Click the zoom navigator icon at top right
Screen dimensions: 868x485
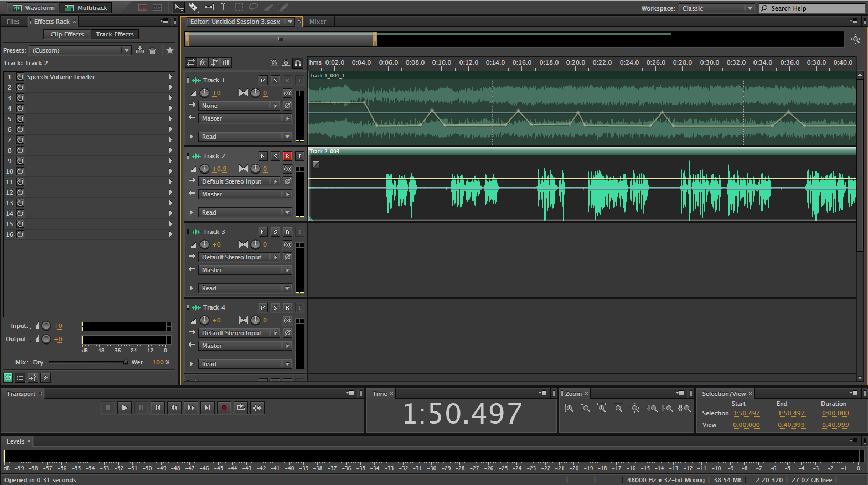[x=856, y=39]
